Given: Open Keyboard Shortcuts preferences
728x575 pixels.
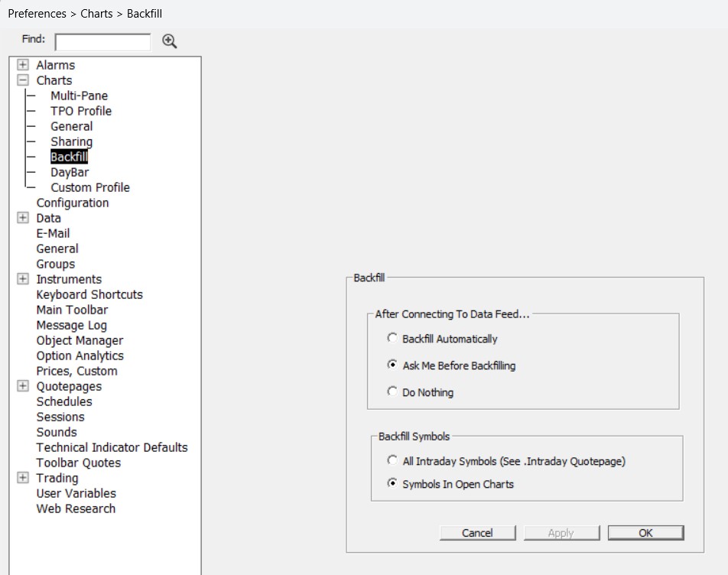Looking at the screenshot, I should tap(89, 294).
